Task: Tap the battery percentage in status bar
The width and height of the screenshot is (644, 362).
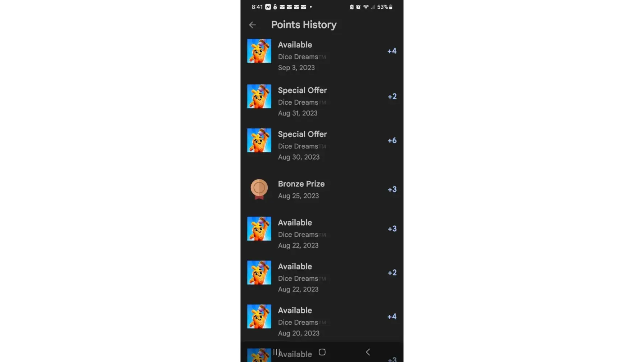Action: 382,7
